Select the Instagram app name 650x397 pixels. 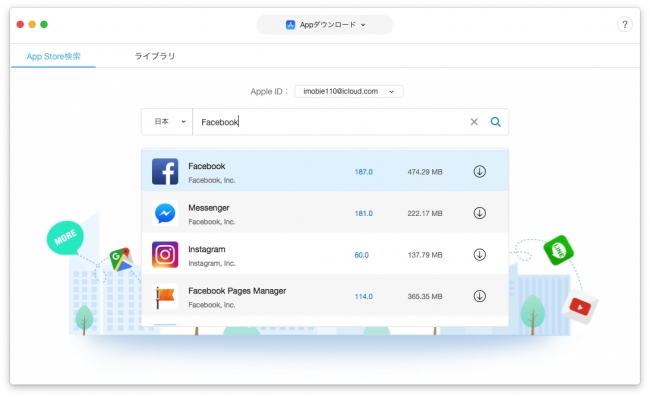pos(207,249)
